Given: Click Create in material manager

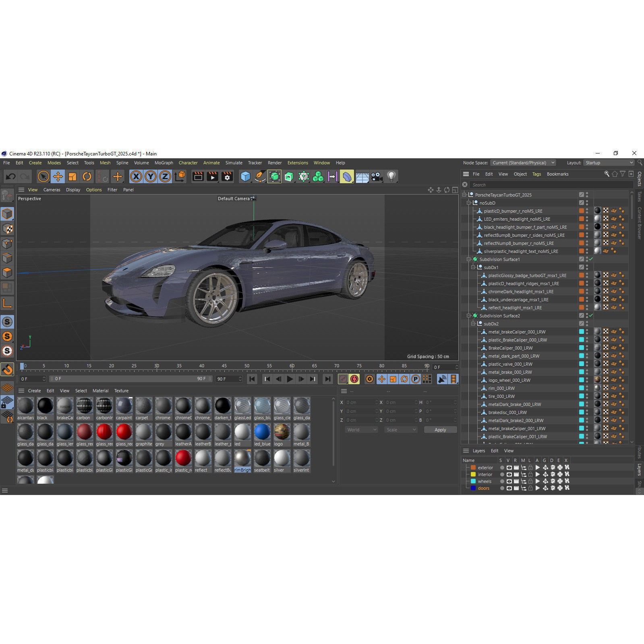Looking at the screenshot, I should [34, 391].
